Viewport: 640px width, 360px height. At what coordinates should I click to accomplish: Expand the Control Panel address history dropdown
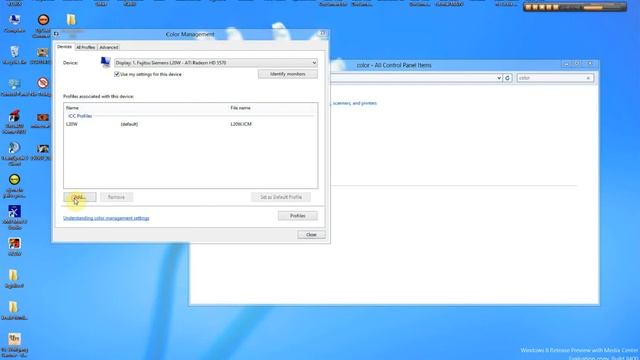(x=499, y=78)
